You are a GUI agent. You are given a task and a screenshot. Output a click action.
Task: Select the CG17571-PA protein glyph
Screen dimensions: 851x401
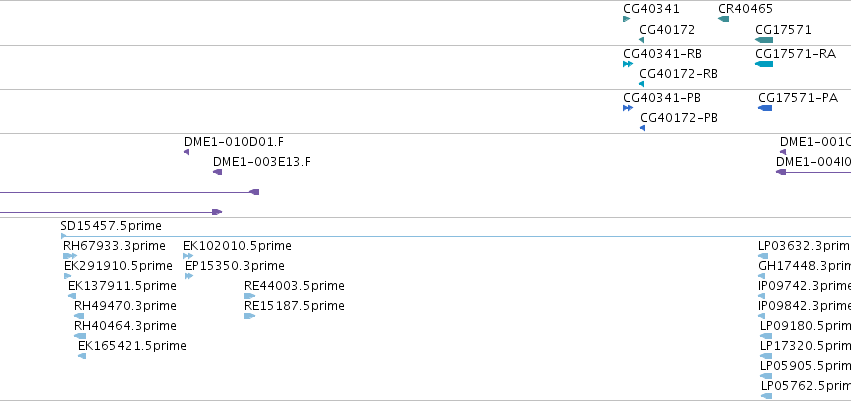pyautogui.click(x=765, y=108)
